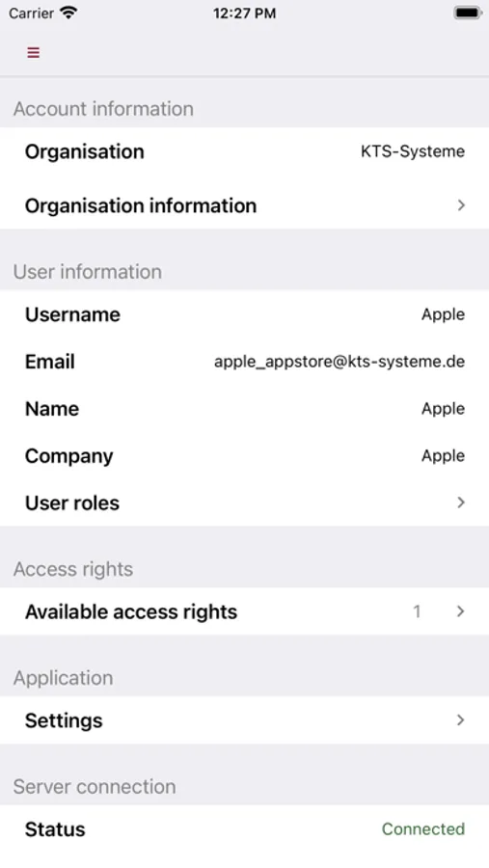
Task: Select the Username row
Action: click(x=244, y=314)
